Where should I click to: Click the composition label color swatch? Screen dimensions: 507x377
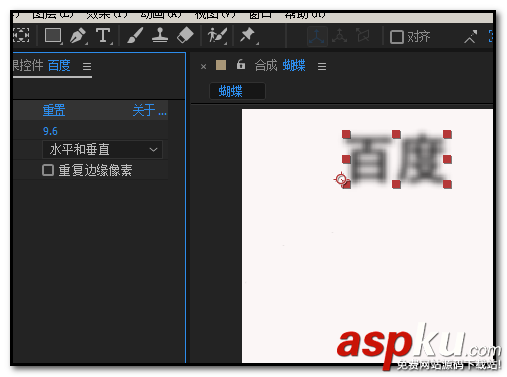[221, 65]
